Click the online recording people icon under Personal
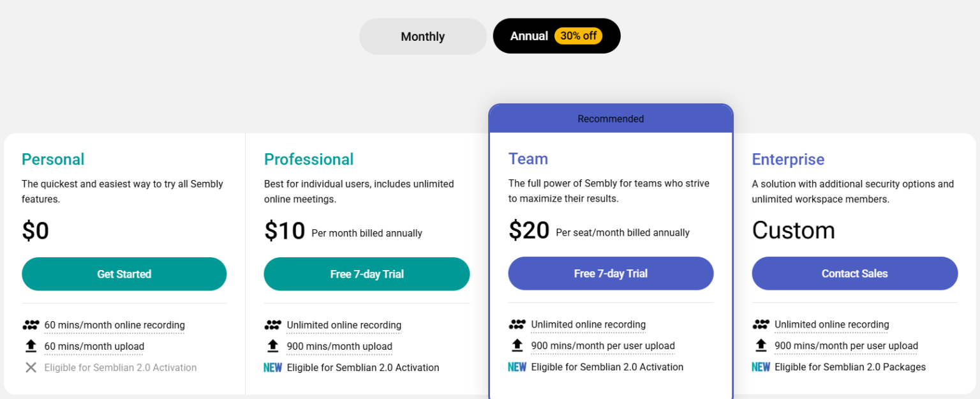980x399 pixels. (31, 324)
